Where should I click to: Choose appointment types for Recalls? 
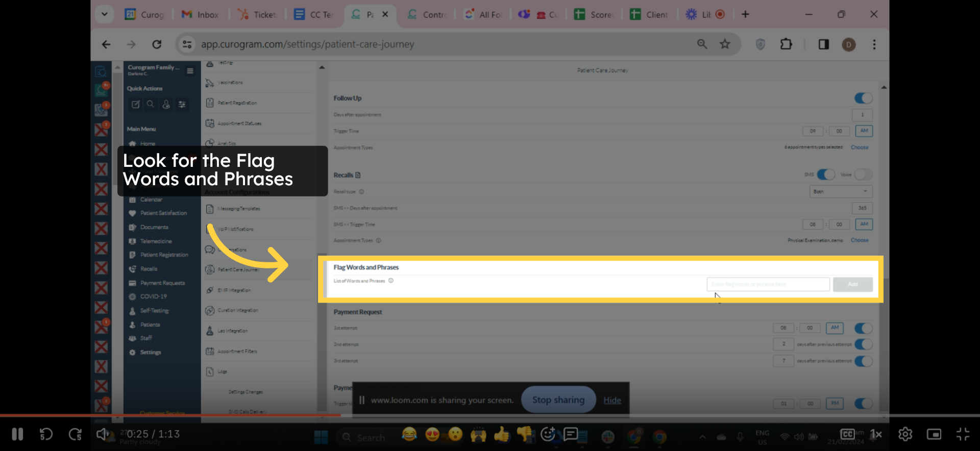tap(860, 240)
